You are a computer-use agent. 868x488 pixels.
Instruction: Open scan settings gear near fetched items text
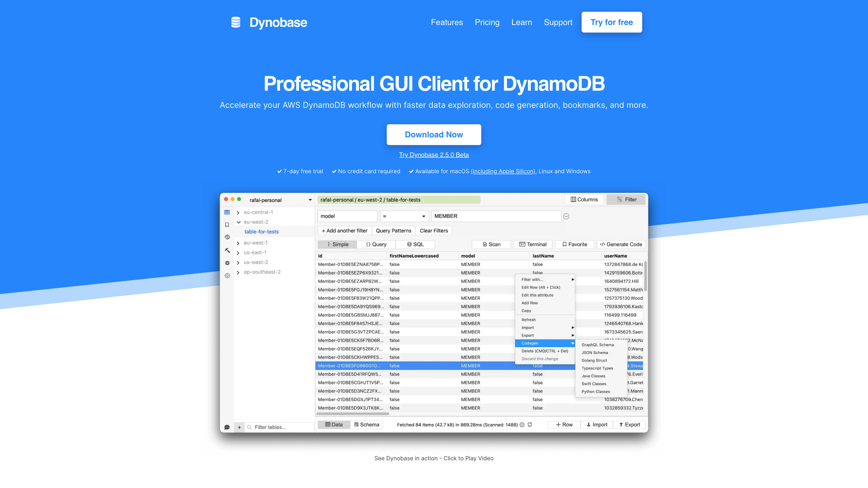point(522,425)
